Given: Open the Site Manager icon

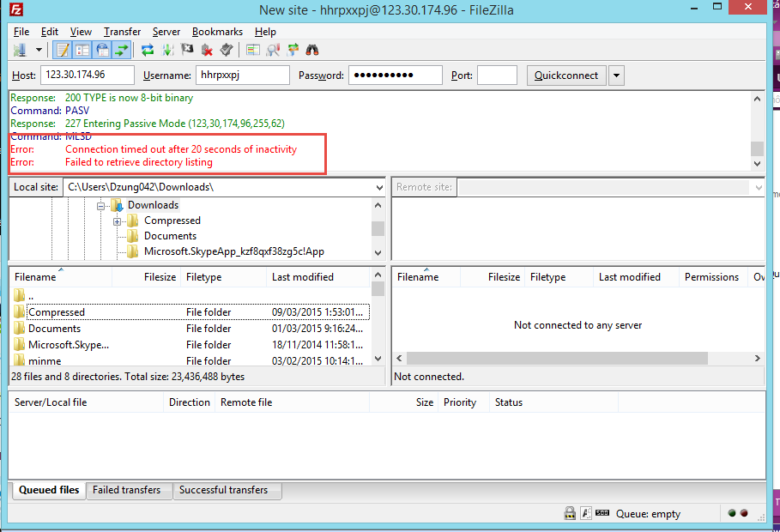Looking at the screenshot, I should [21, 50].
